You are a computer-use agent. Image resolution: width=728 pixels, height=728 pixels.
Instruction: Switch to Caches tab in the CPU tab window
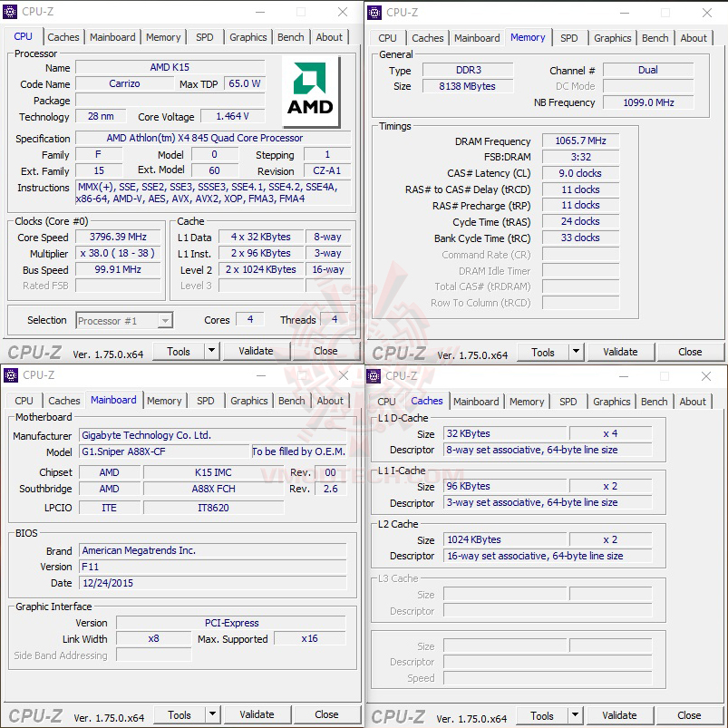63,37
